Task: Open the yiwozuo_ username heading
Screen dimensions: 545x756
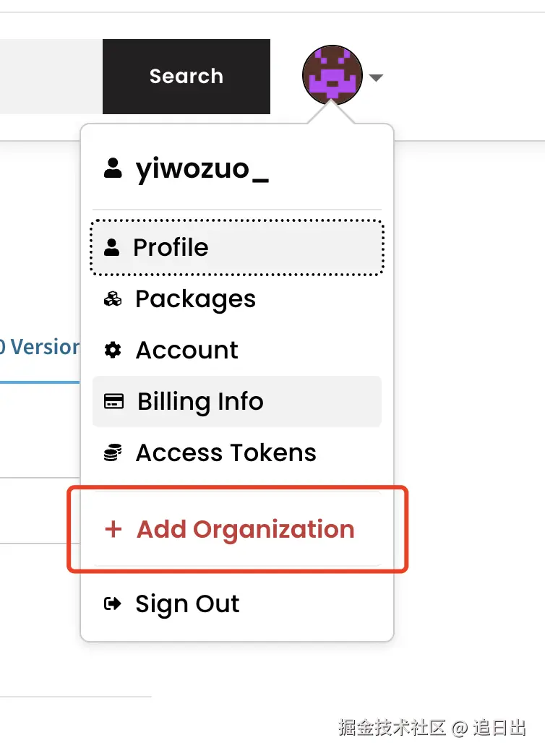Action: click(x=202, y=169)
